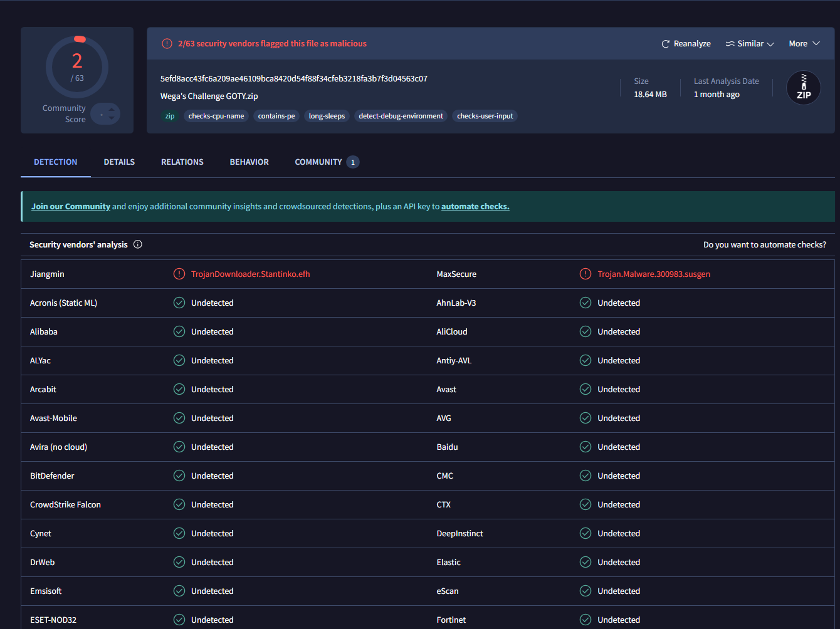Click the green check icon for Elastic
This screenshot has height=629, width=840.
tap(585, 562)
